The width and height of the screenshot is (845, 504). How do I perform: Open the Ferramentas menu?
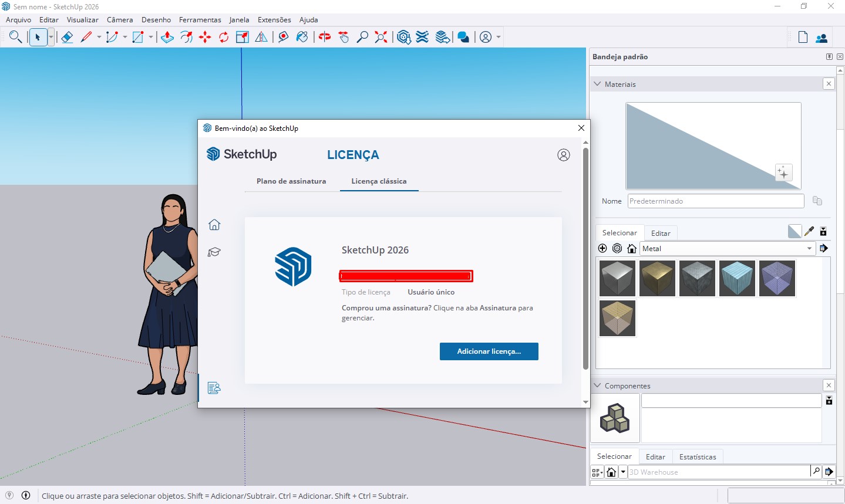coord(200,19)
